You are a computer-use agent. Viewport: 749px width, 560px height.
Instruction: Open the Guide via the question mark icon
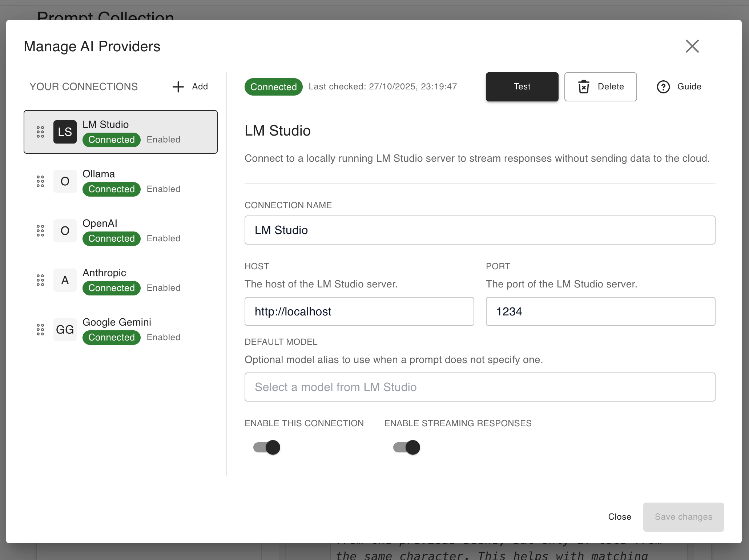click(663, 86)
